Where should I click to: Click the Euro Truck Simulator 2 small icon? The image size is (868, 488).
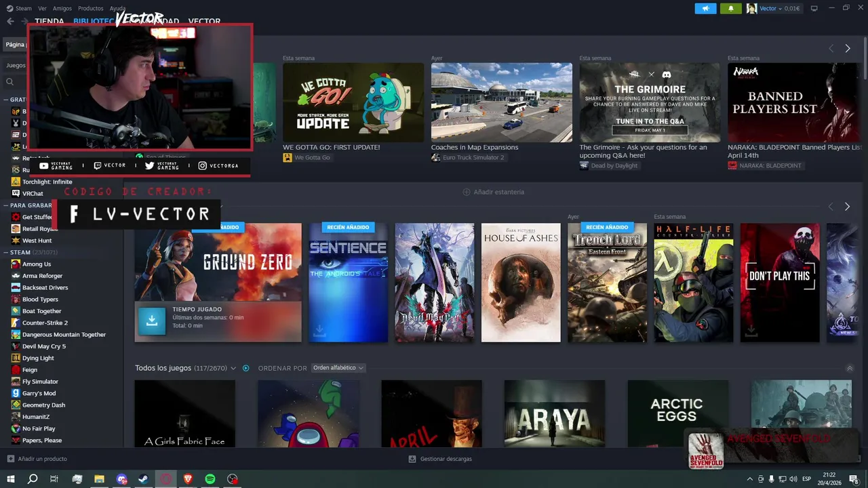(435, 157)
